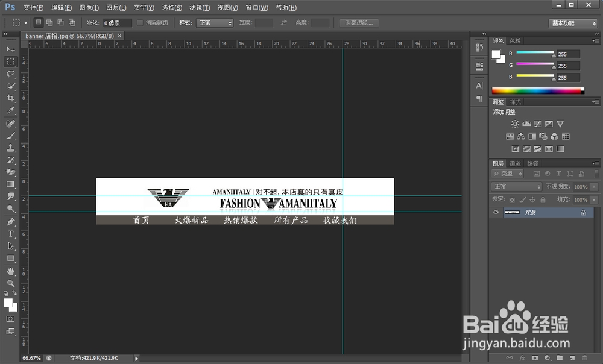The height and width of the screenshot is (364, 603).
Task: Add Brightness/Contrast adjustment
Action: point(515,124)
